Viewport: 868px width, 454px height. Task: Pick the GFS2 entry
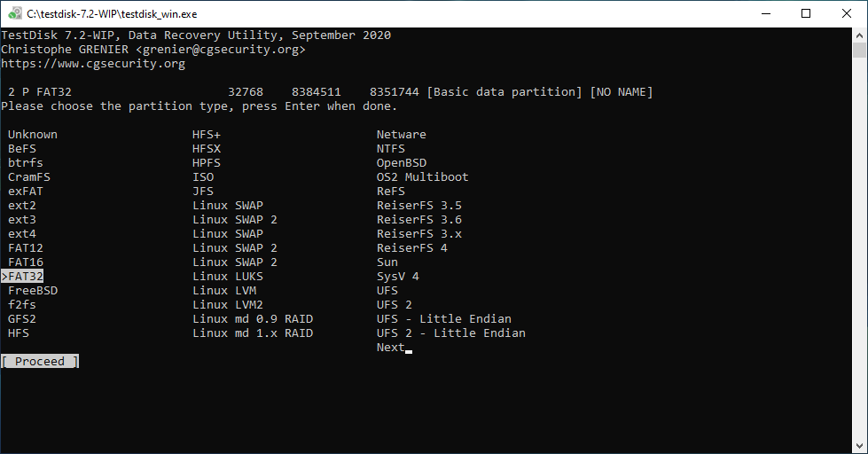pos(22,319)
